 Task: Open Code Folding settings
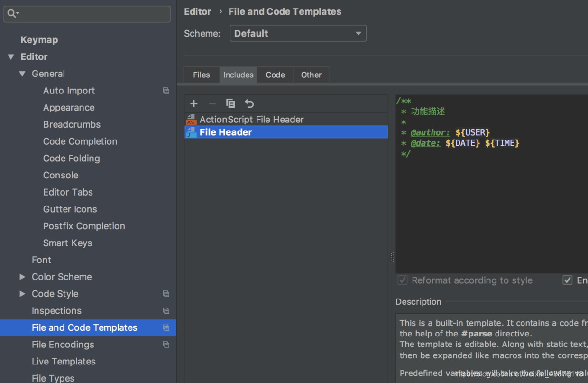72,159
